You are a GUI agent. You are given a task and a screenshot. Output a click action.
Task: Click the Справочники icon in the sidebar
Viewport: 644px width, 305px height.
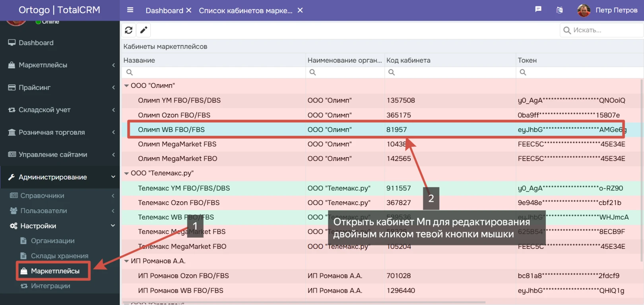coord(14,195)
